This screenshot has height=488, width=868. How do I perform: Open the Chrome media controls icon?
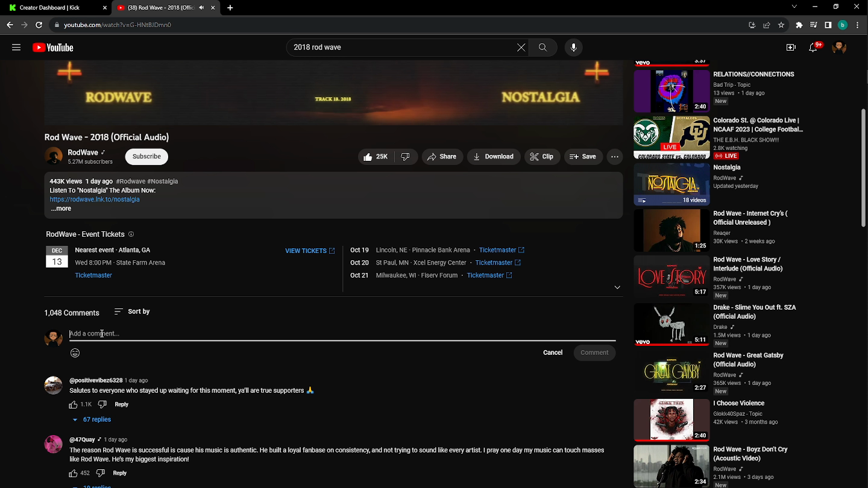click(814, 25)
